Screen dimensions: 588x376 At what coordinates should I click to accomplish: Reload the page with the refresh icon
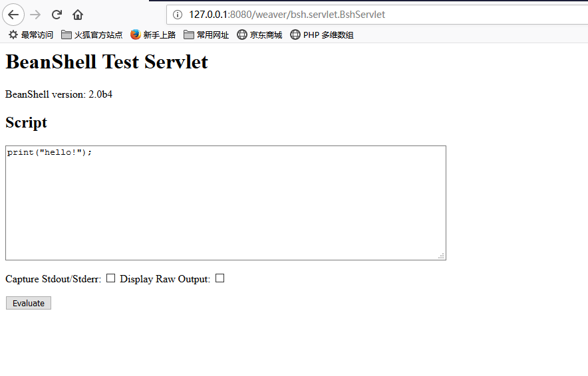coord(57,15)
